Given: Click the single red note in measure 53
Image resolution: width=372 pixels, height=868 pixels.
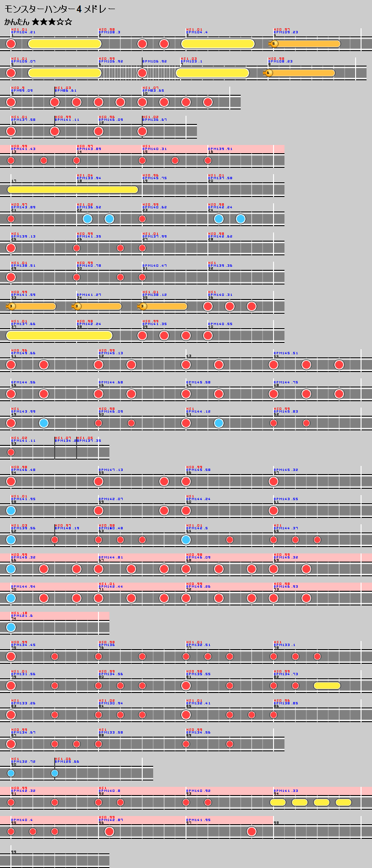Looking at the screenshot, I should (11, 452).
